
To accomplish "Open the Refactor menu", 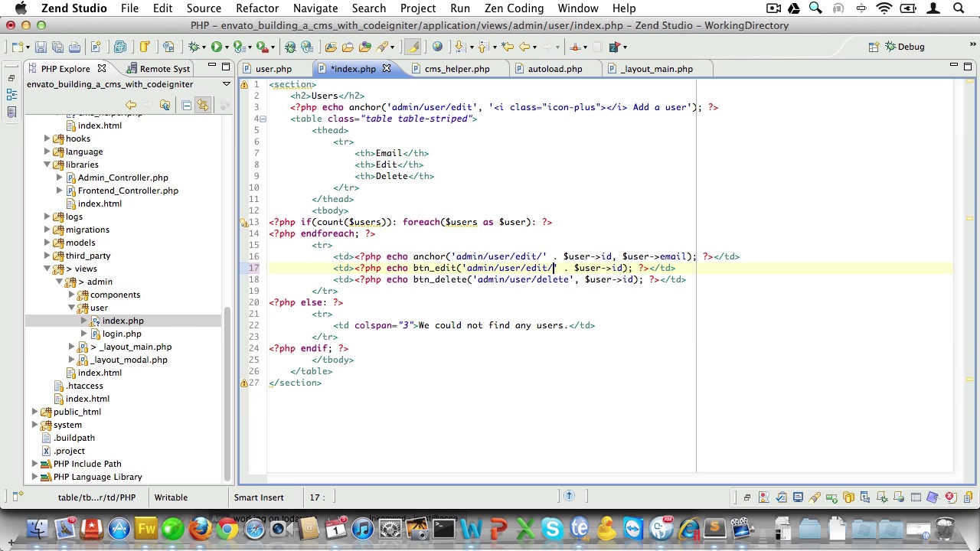I will pyautogui.click(x=256, y=8).
